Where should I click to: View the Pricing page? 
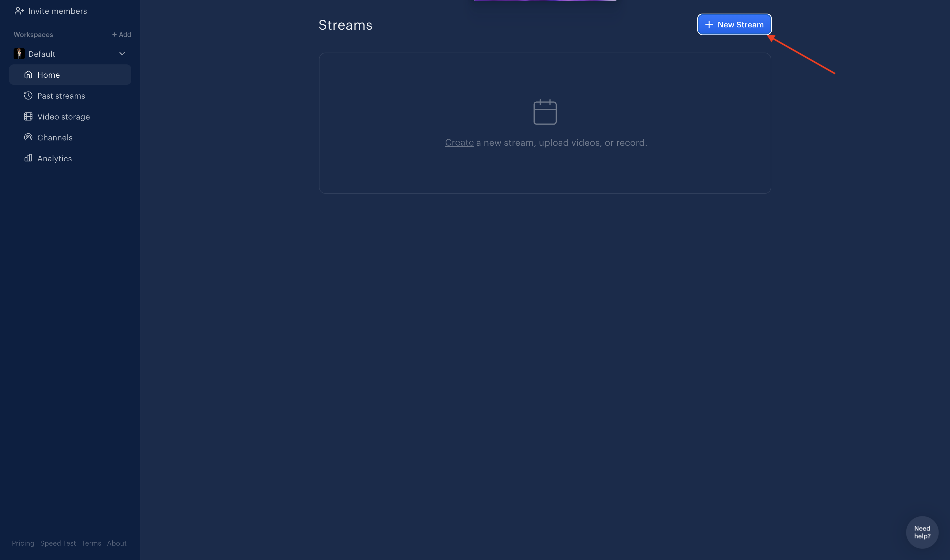click(x=23, y=543)
